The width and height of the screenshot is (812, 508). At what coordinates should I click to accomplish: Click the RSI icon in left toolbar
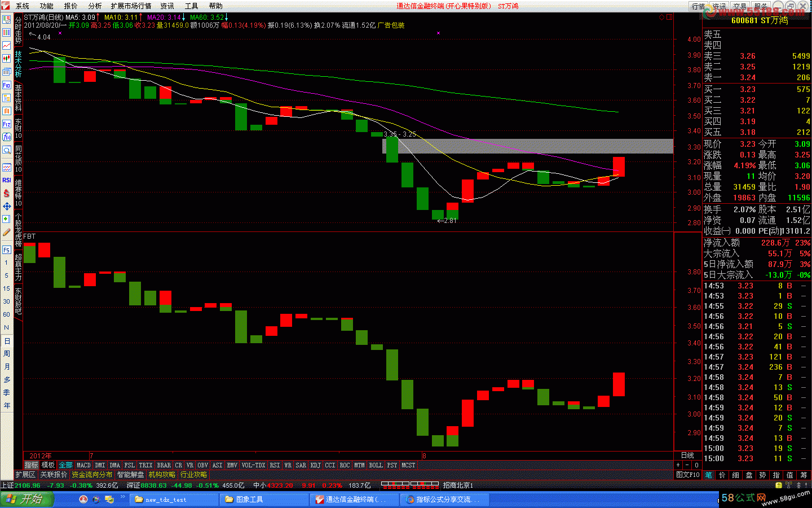coord(7,180)
